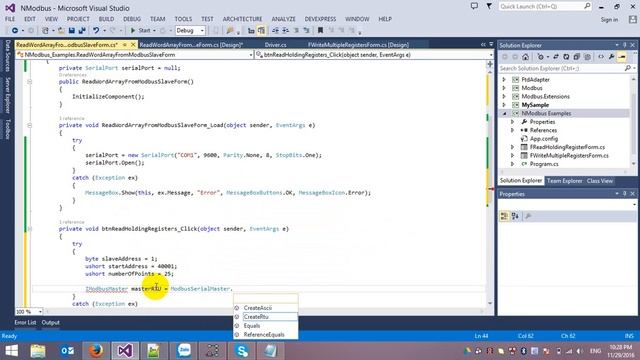Open the ARCHITECTURE menu

242,19
